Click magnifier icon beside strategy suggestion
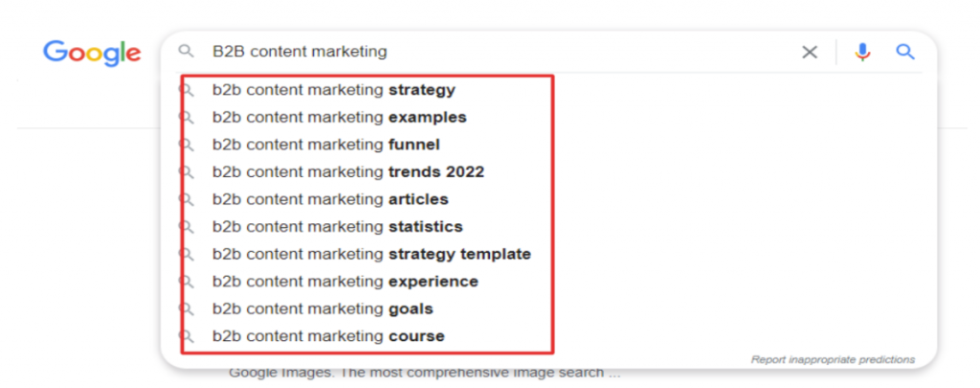Image resolution: width=980 pixels, height=388 pixels. pyautogui.click(x=187, y=90)
